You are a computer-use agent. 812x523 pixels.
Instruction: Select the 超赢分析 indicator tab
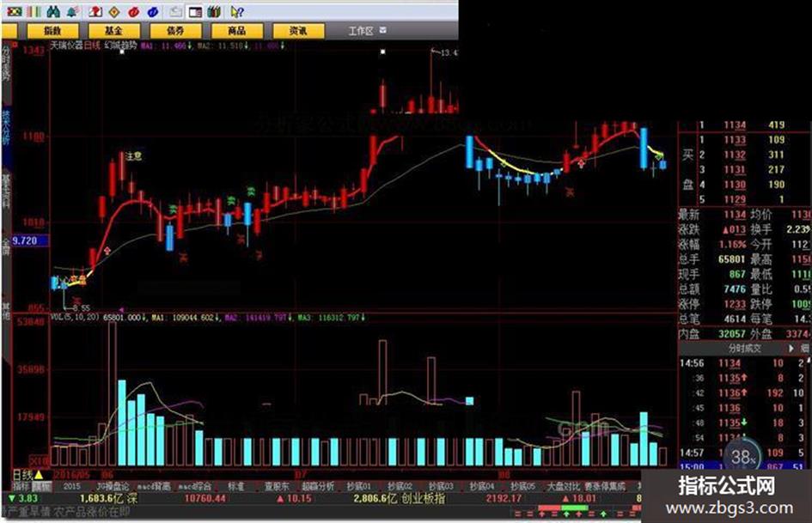click(317, 487)
